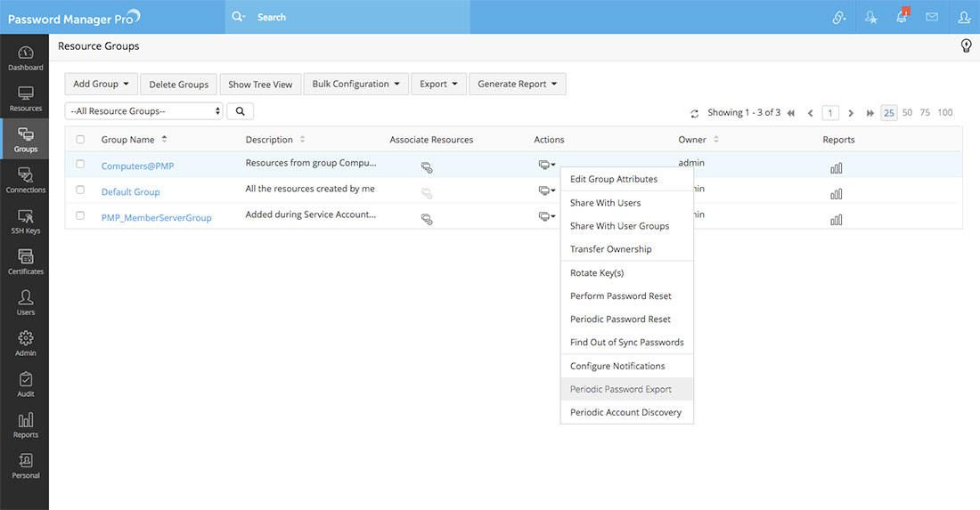
Task: Expand the Add Group dropdown
Action: (x=101, y=85)
